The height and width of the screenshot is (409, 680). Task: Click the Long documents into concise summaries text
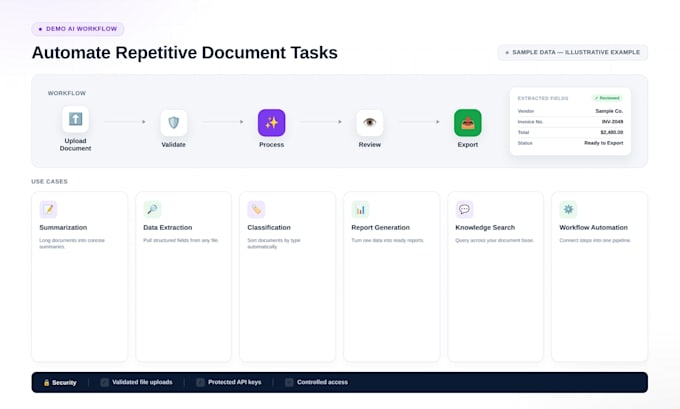(x=72, y=243)
